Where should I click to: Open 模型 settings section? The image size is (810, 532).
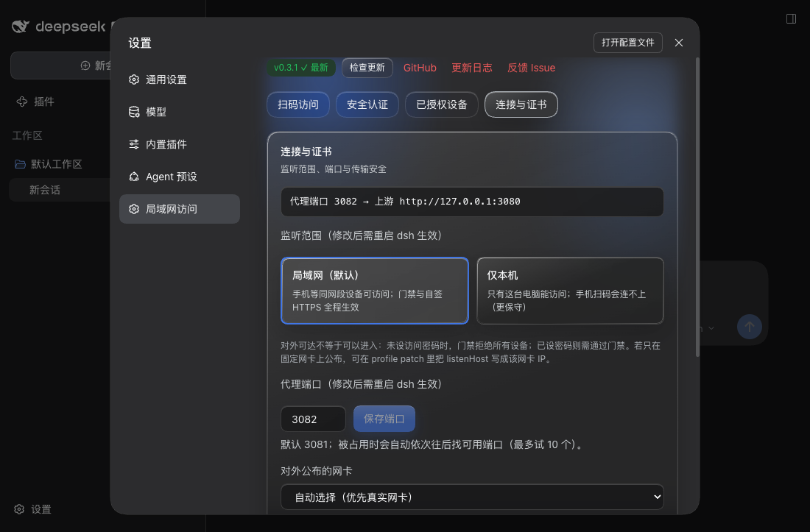point(179,112)
